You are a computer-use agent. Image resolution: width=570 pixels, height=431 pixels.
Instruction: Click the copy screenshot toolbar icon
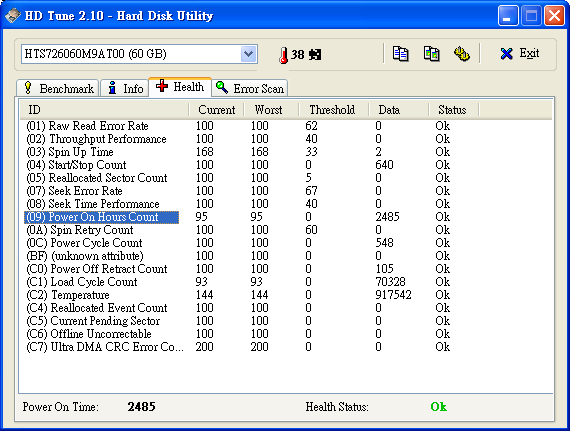[431, 54]
